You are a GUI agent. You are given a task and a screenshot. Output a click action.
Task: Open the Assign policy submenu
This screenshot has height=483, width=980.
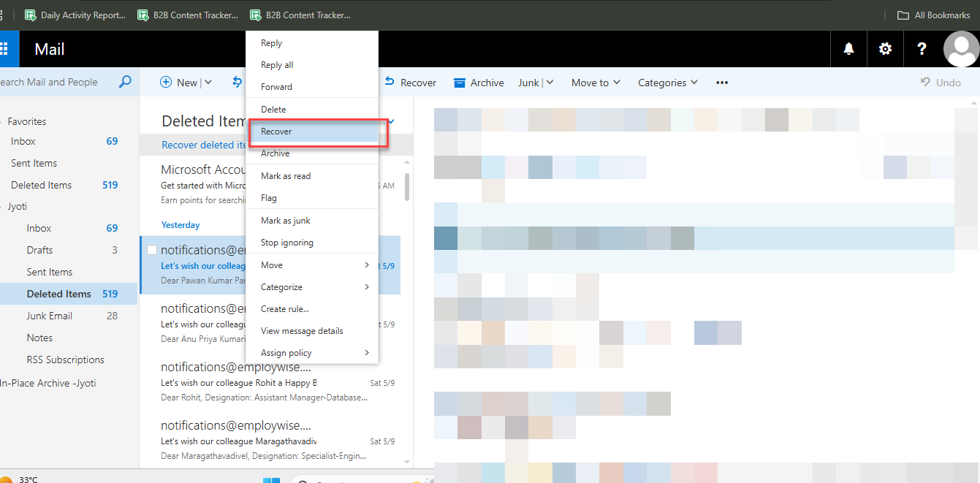click(312, 352)
